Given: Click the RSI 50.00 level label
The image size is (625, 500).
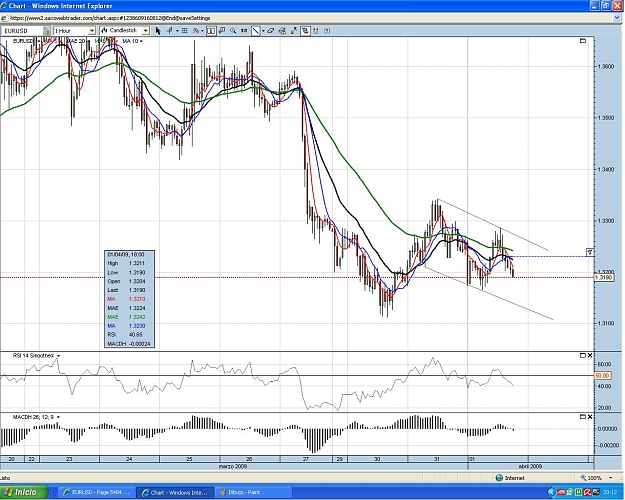Looking at the screenshot, I should point(602,376).
